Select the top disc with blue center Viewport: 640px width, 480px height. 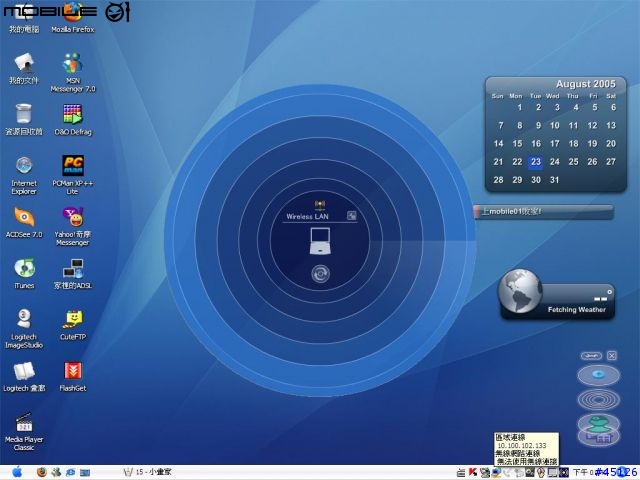pyautogui.click(x=598, y=375)
